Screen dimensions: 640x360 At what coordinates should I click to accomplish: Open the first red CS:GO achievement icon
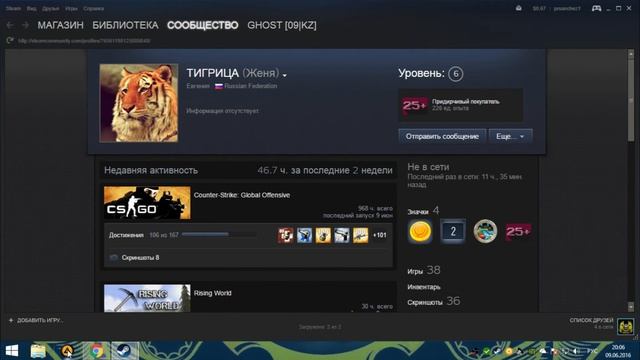click(286, 235)
